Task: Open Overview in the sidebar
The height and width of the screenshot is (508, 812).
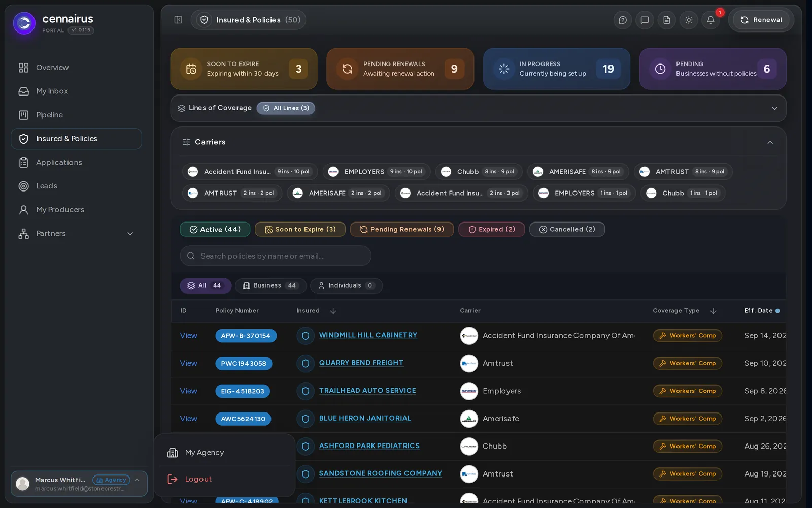Action: click(x=76, y=68)
